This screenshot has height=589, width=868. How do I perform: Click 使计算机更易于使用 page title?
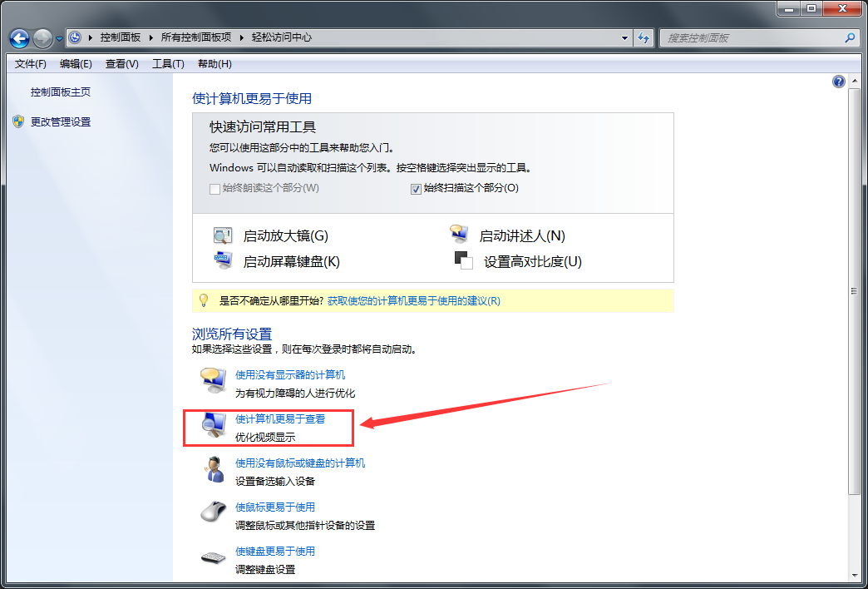pos(252,99)
